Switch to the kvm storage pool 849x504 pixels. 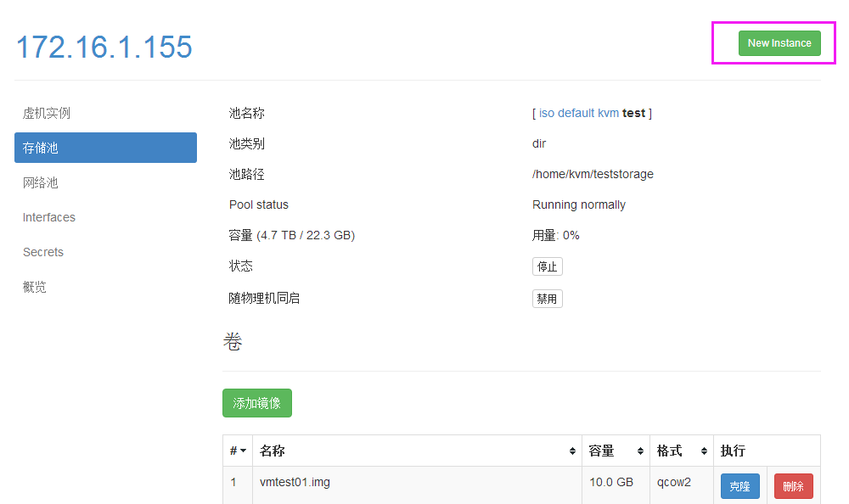[608, 113]
